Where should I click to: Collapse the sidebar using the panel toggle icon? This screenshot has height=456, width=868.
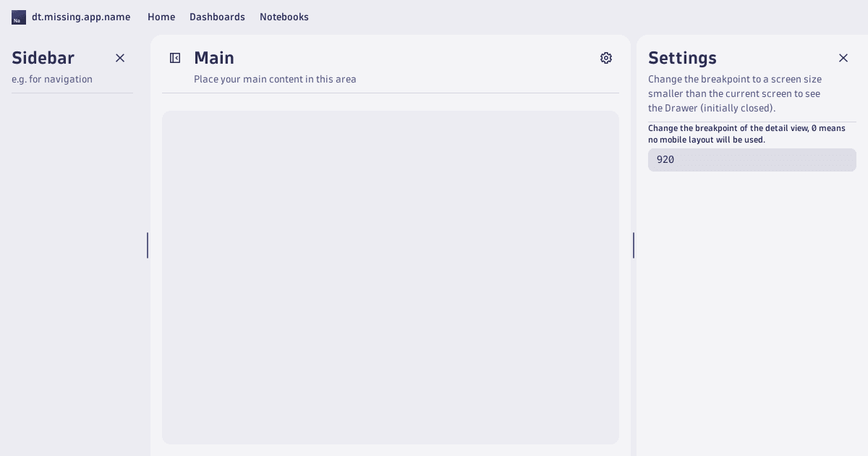coord(175,58)
